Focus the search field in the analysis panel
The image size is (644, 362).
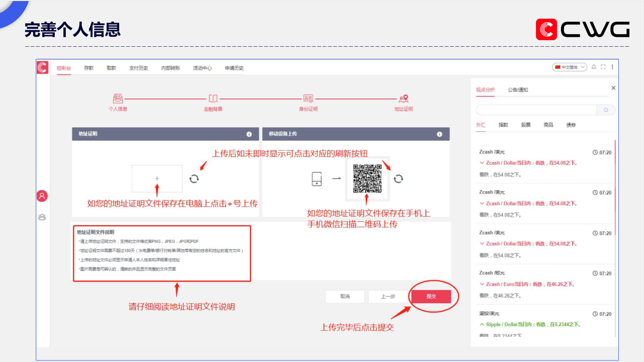click(536, 110)
